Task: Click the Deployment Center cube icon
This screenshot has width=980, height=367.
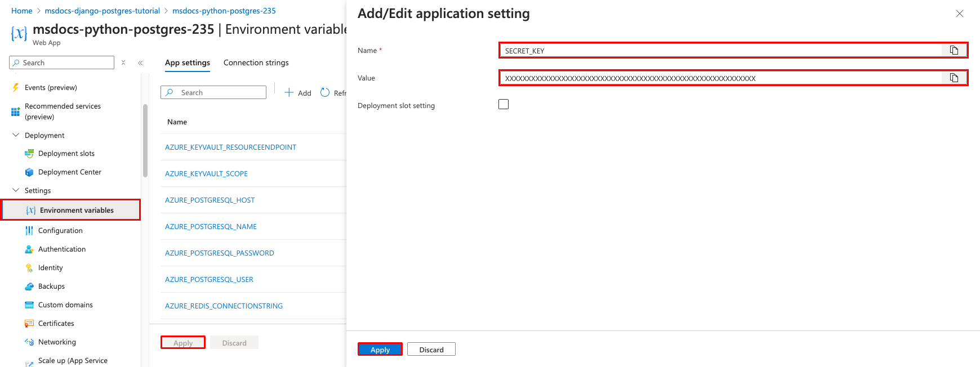Action: tap(29, 172)
